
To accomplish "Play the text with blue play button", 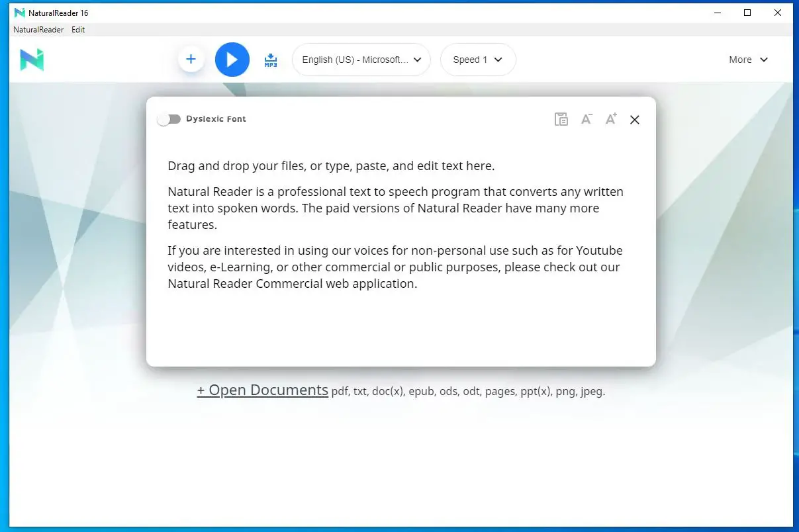I will click(x=232, y=60).
